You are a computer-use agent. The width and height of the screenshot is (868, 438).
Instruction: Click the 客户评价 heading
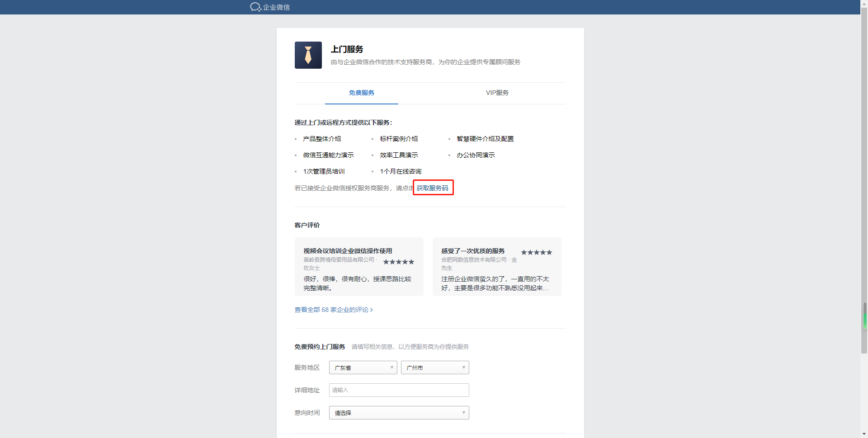click(x=307, y=225)
